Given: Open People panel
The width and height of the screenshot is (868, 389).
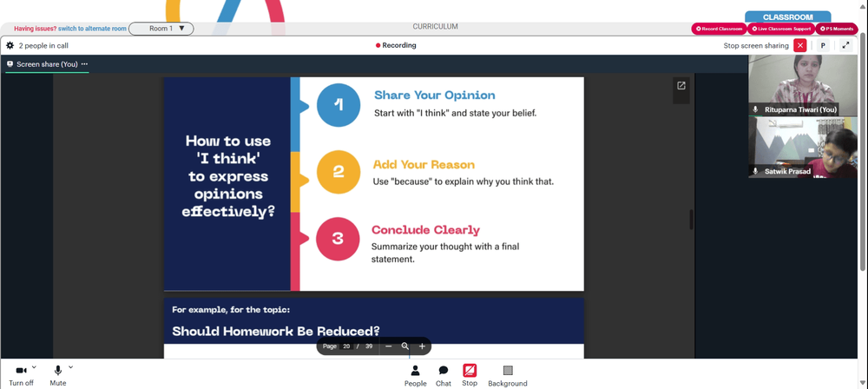Looking at the screenshot, I should coord(415,375).
